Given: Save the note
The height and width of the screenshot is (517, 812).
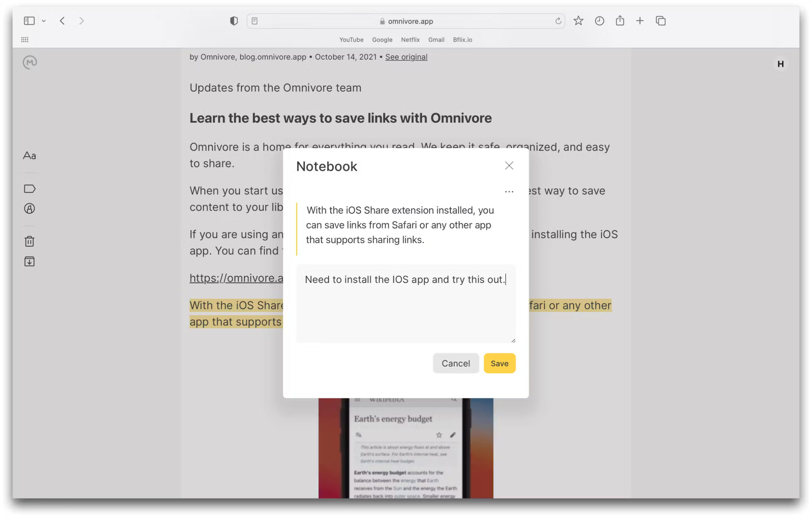Looking at the screenshot, I should click(x=499, y=363).
